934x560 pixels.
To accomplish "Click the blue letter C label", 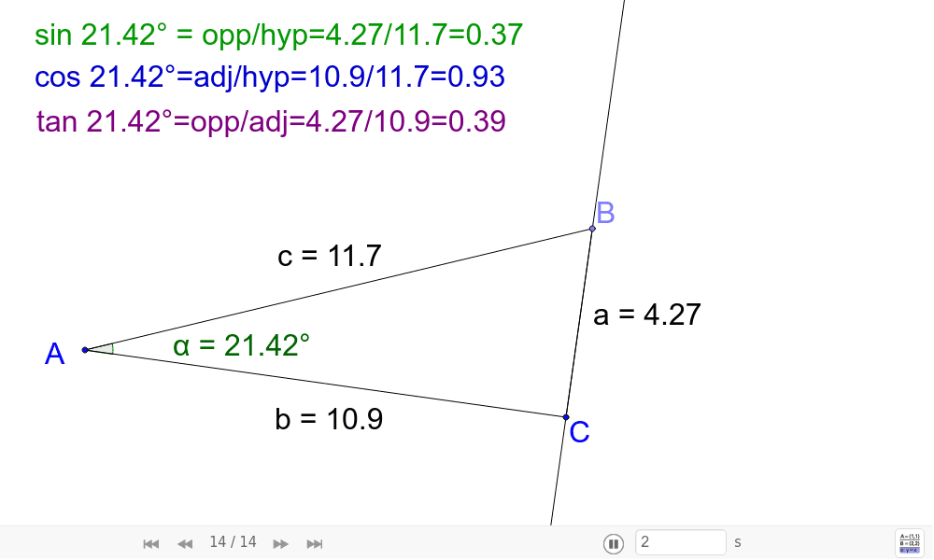I will 580,432.
